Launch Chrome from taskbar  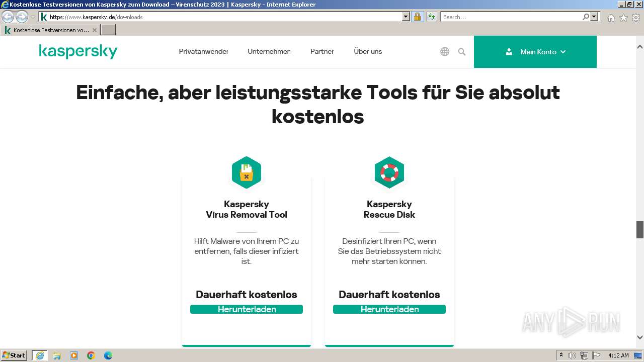[x=91, y=355]
